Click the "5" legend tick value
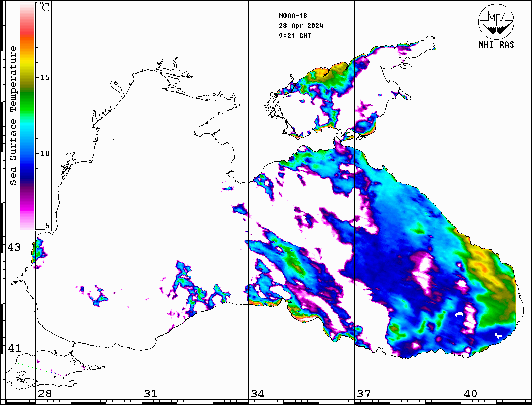Screen dimensions: 532x405 (x=47, y=226)
